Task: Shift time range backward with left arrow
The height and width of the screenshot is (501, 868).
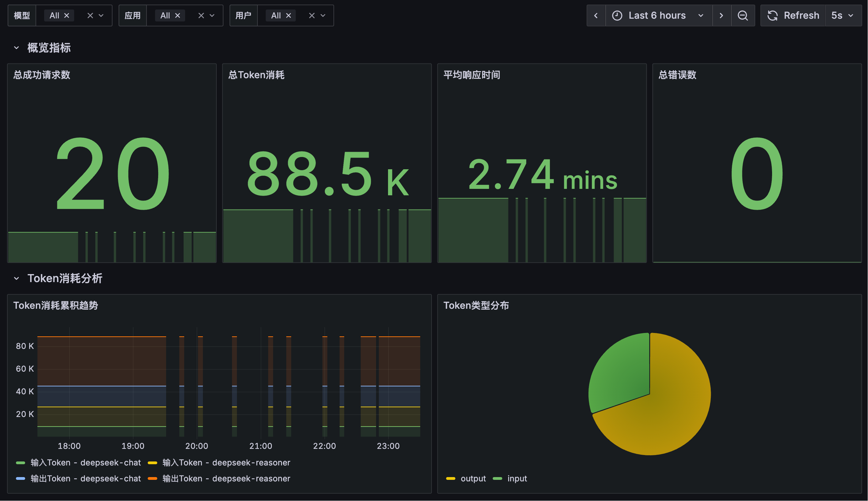Action: click(596, 16)
